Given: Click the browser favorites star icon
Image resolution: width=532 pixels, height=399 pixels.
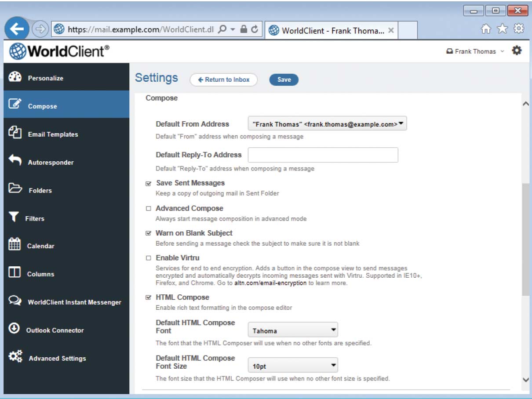Looking at the screenshot, I should pyautogui.click(x=502, y=29).
